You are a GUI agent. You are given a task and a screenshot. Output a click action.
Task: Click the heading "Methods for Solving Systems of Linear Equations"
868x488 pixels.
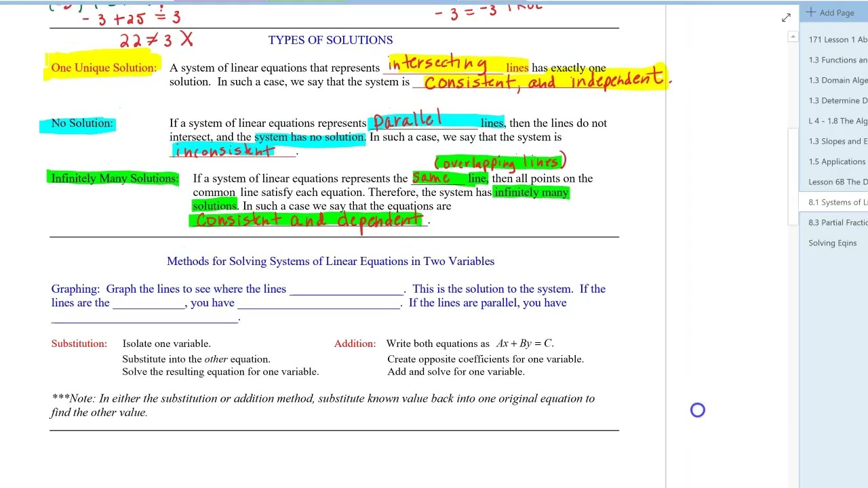pos(330,261)
